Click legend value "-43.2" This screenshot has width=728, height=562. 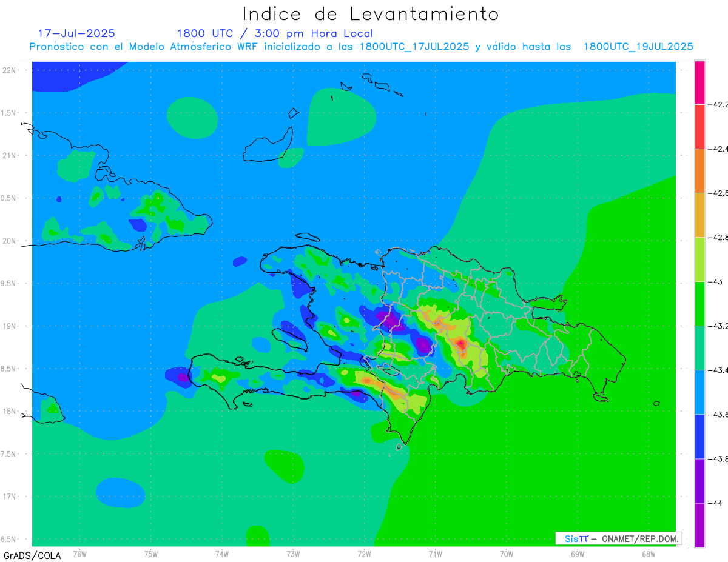(718, 326)
